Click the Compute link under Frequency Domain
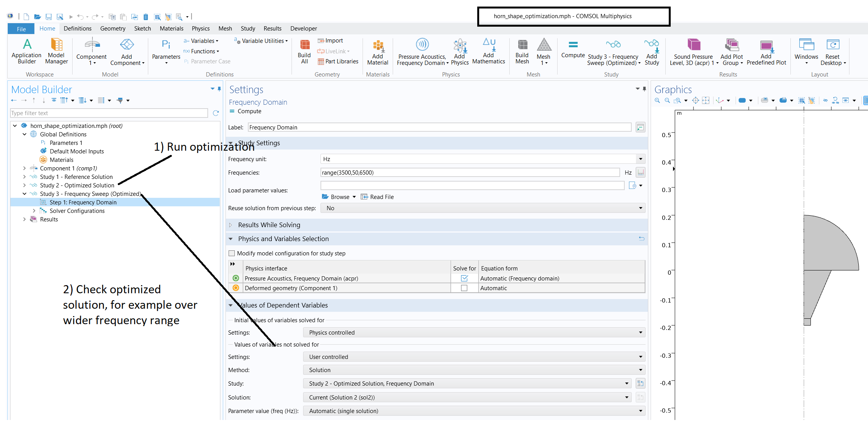The image size is (868, 425). click(249, 111)
